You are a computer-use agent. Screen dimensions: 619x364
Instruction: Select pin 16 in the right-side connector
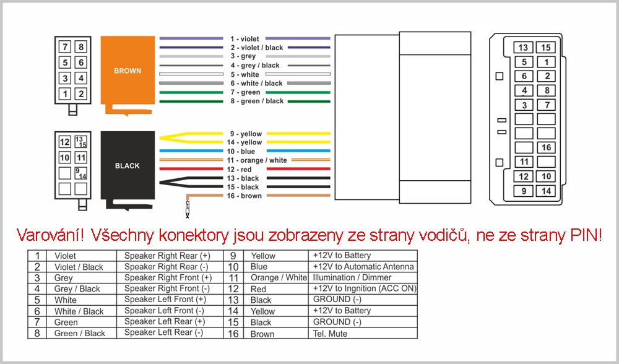[x=545, y=147]
